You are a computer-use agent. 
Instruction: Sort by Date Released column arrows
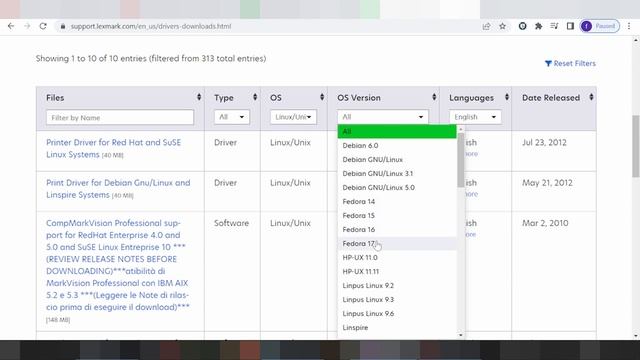tap(591, 97)
